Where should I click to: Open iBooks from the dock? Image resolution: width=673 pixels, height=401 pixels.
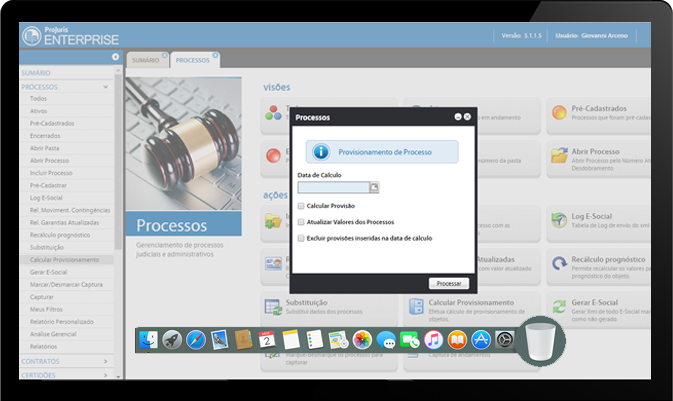(457, 340)
